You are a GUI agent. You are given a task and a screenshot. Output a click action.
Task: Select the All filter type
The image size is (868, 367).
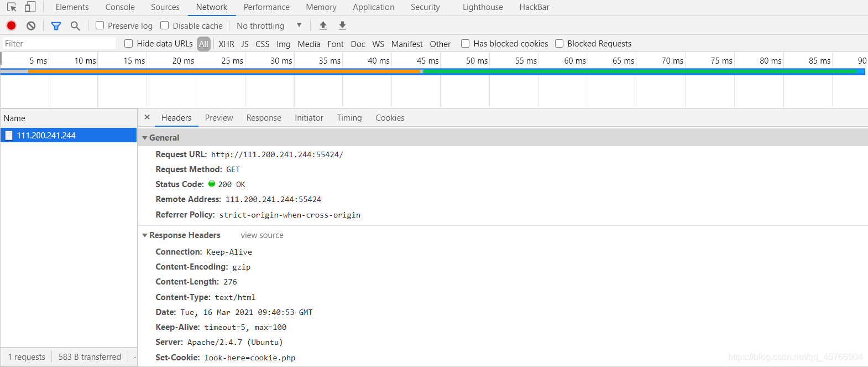coord(204,44)
